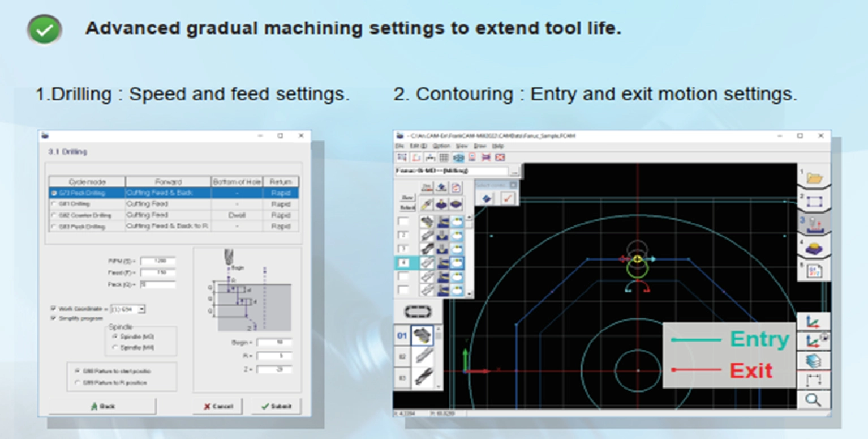Open step 4 stock simulation tab
Image resolution: width=868 pixels, height=439 pixels.
(815, 248)
